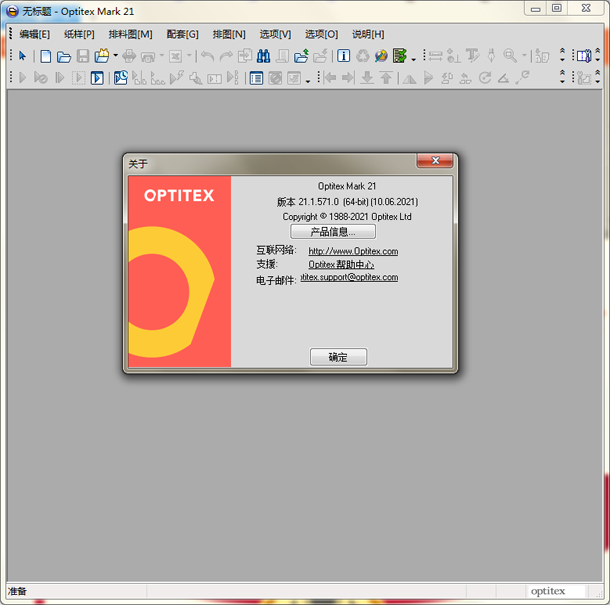This screenshot has height=605, width=610.
Task: Open the Optitex 帮助中心 support link
Action: tap(341, 265)
